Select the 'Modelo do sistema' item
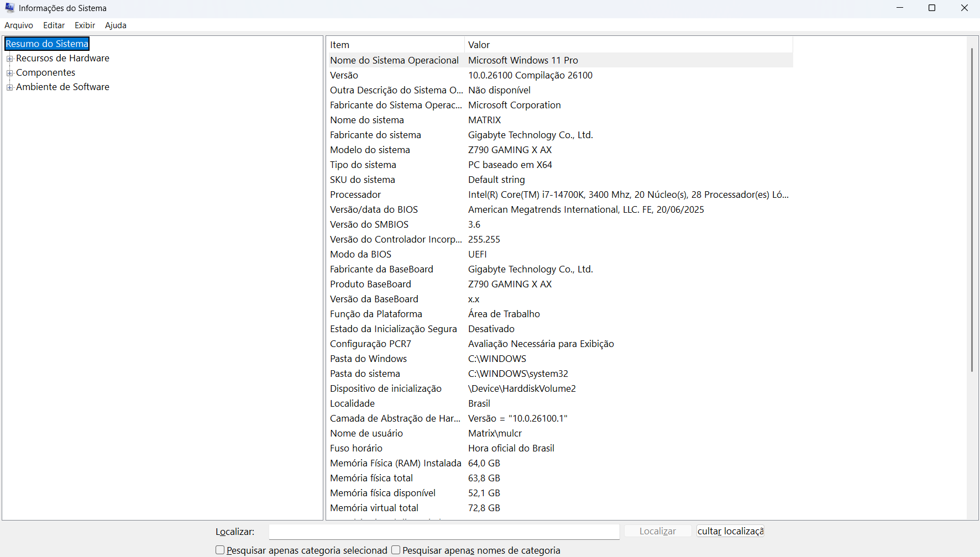 coord(370,150)
